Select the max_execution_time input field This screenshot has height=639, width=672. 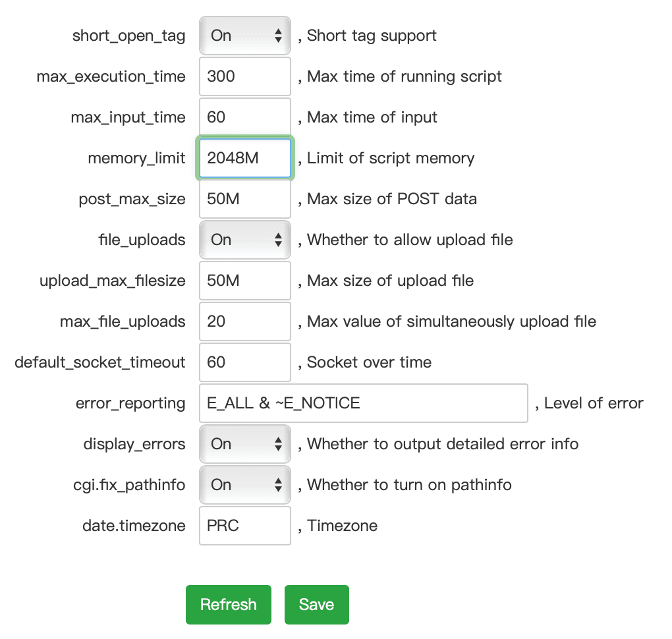click(244, 76)
